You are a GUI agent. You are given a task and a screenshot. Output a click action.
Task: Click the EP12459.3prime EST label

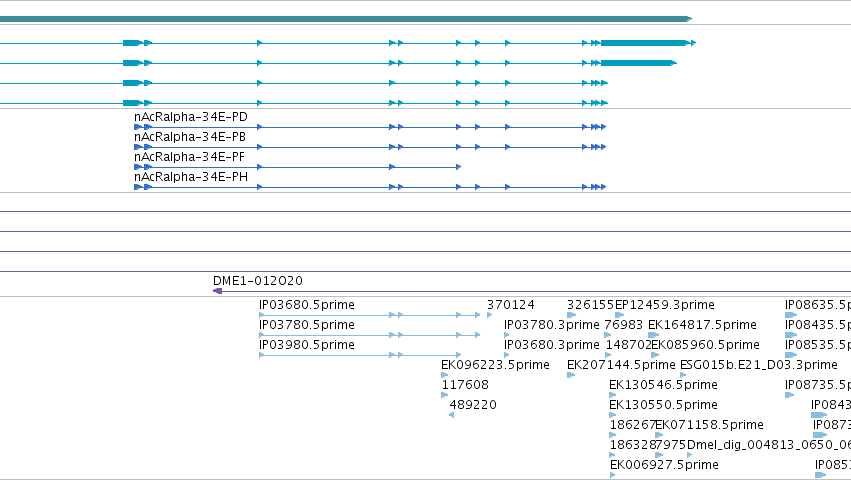(x=665, y=305)
